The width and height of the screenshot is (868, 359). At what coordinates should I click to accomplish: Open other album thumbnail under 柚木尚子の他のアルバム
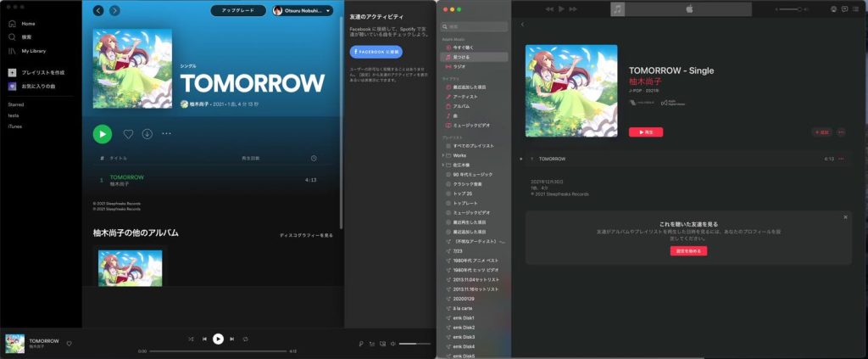(x=130, y=268)
